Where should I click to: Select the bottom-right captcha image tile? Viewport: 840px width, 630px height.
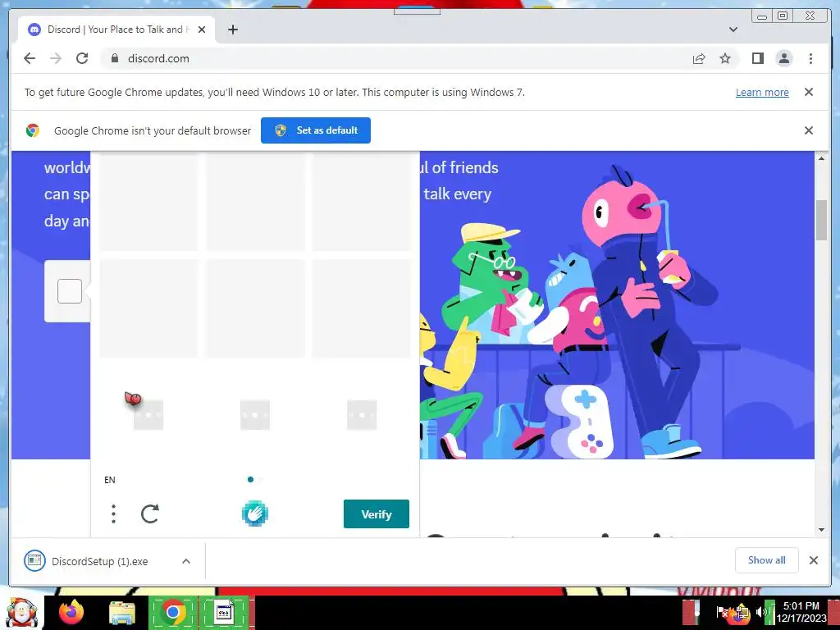[x=362, y=308]
